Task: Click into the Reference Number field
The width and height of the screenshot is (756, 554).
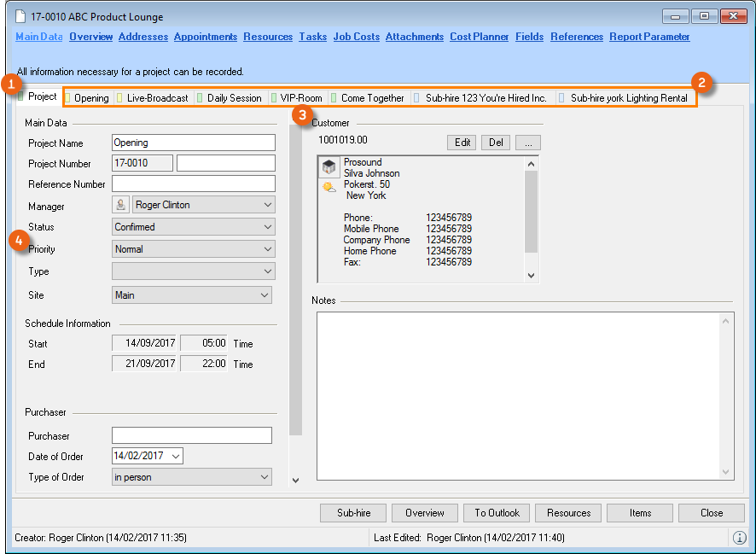Action: [194, 184]
